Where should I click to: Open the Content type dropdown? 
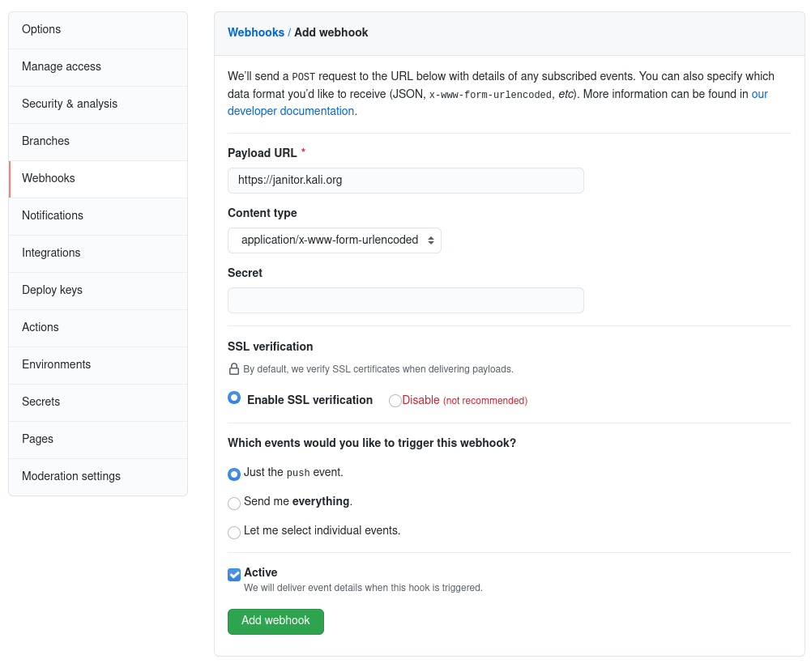[334, 240]
